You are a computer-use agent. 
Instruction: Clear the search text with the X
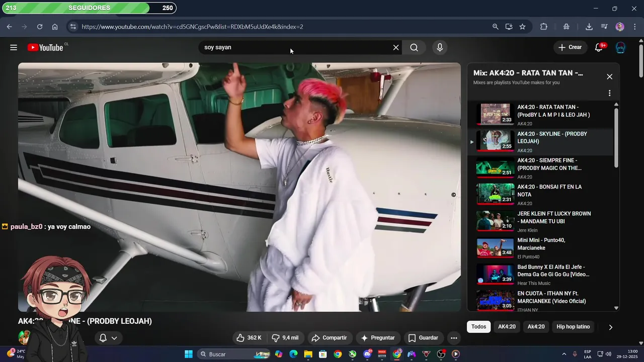point(396,47)
